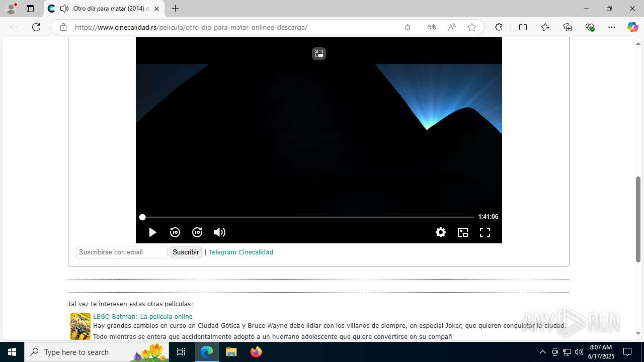The image size is (644, 362).
Task: Click the pop-out icon atop the video
Action: click(x=319, y=53)
